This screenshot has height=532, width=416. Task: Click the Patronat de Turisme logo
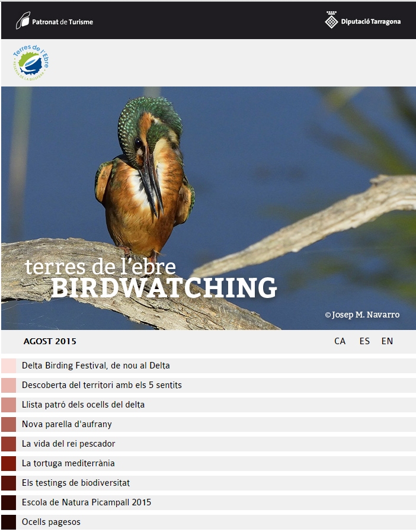tap(55, 21)
